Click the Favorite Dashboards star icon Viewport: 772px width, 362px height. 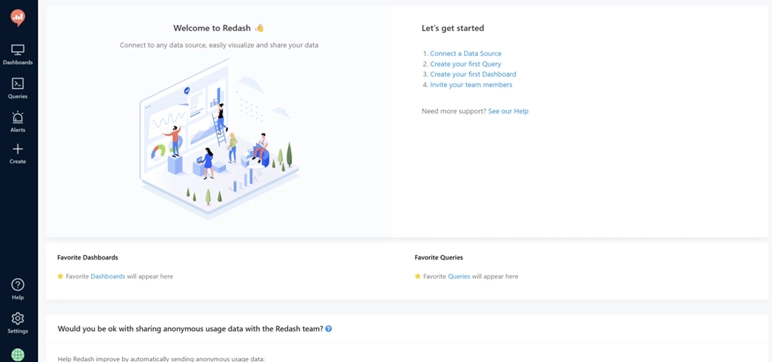(x=61, y=276)
